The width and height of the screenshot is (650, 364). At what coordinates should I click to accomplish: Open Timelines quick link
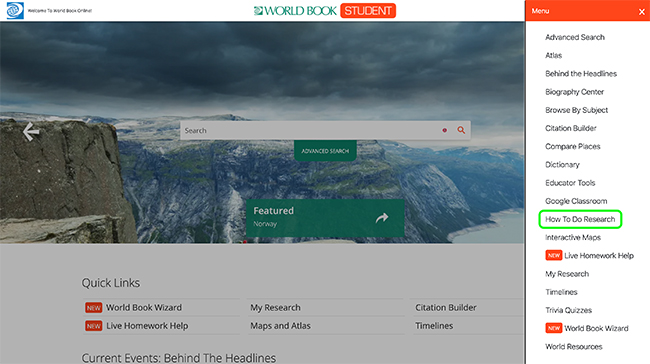(x=434, y=326)
